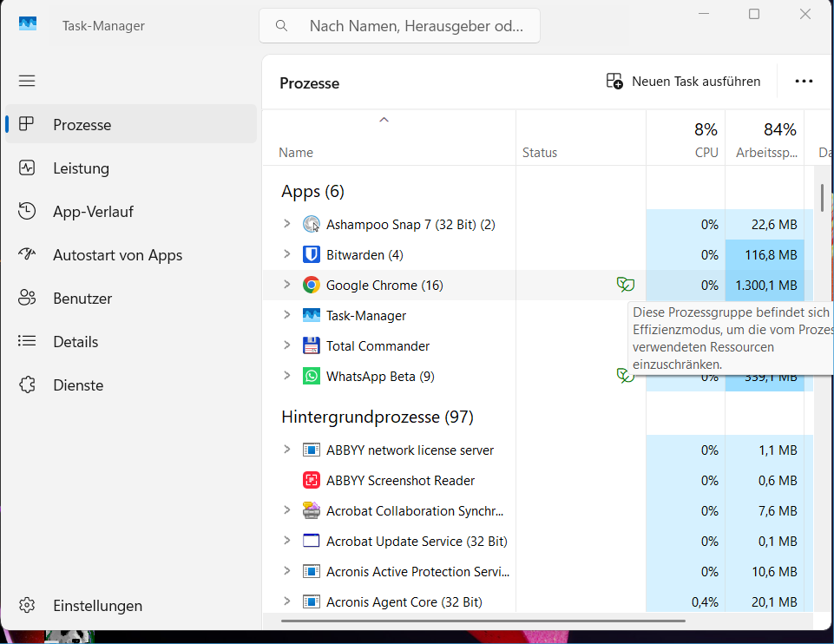
Task: Click the efficiency mode leaf on WhatsApp row
Action: pyautogui.click(x=625, y=376)
